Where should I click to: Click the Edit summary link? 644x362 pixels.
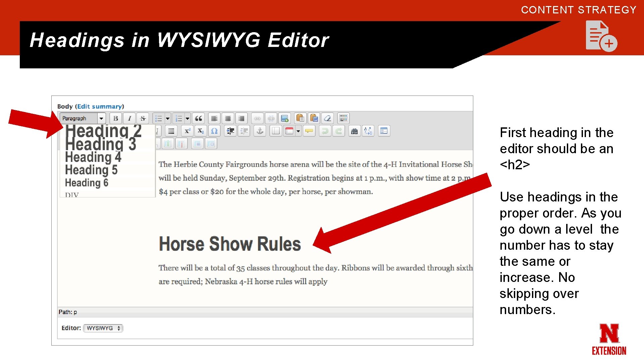pyautogui.click(x=99, y=106)
